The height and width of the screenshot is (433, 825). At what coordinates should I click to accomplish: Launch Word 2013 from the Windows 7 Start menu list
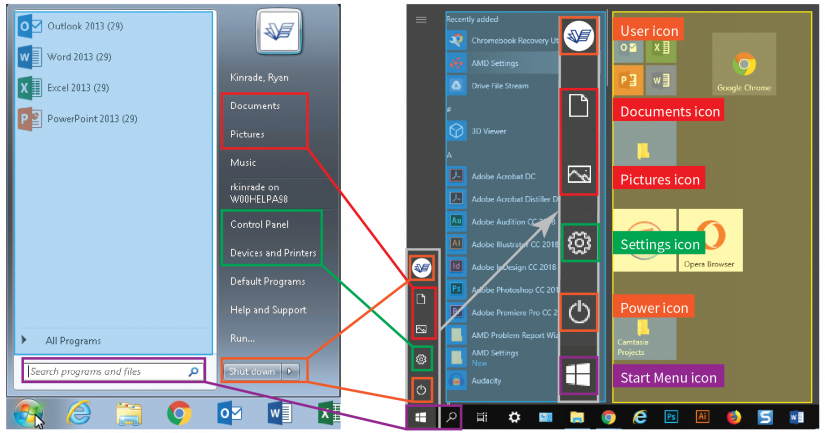click(65, 57)
